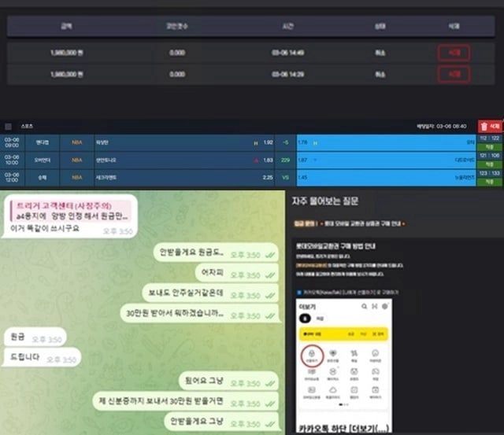Click the red triangle marker beside 1.83 odds
Image resolution: width=504 pixels, height=435 pixels.
click(x=256, y=160)
